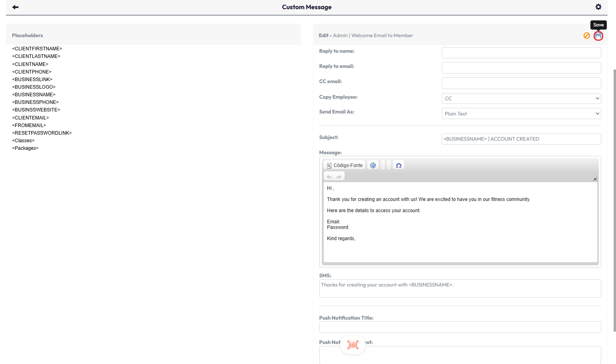Screen dimensions: 616x364
Task: Expand the Send Email As dropdown
Action: coord(521,113)
